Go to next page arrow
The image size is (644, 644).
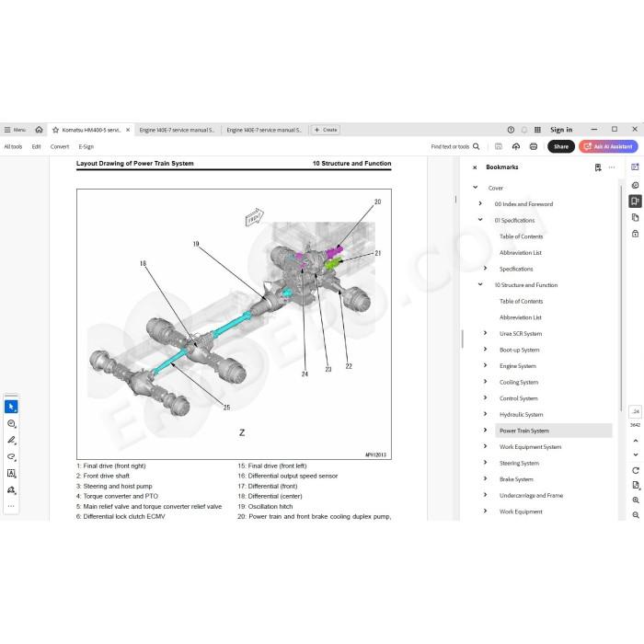point(636,454)
